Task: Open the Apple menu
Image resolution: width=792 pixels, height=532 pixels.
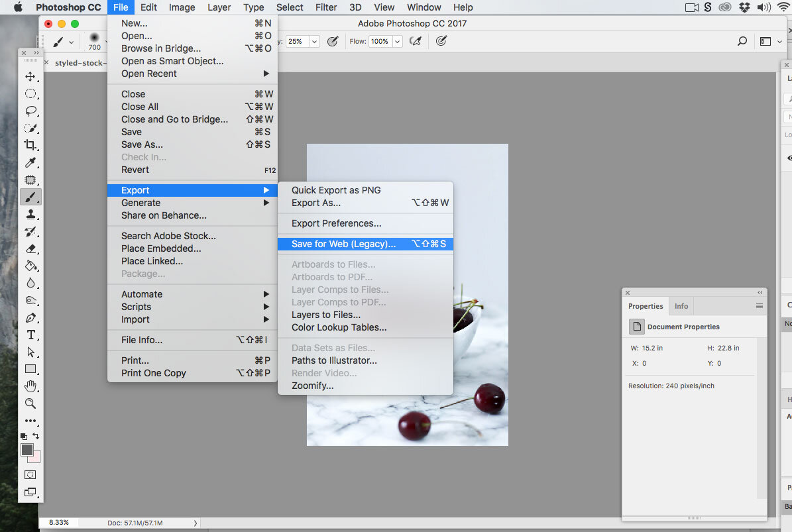Action: point(18,7)
